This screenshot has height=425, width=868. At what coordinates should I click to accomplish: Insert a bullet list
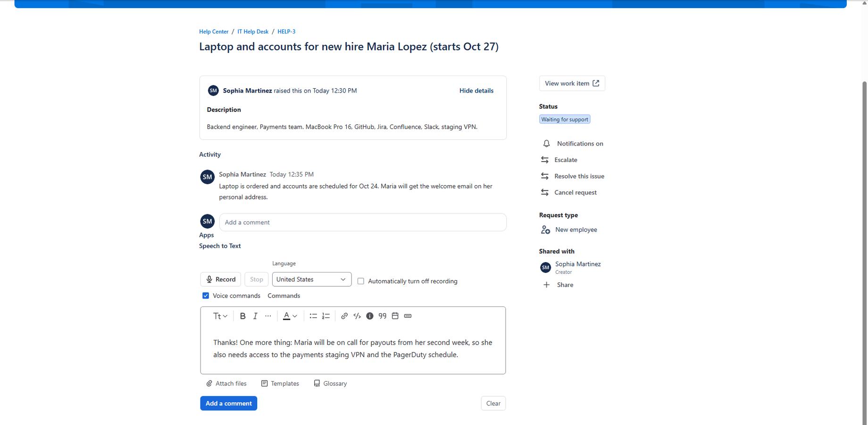[x=313, y=316]
